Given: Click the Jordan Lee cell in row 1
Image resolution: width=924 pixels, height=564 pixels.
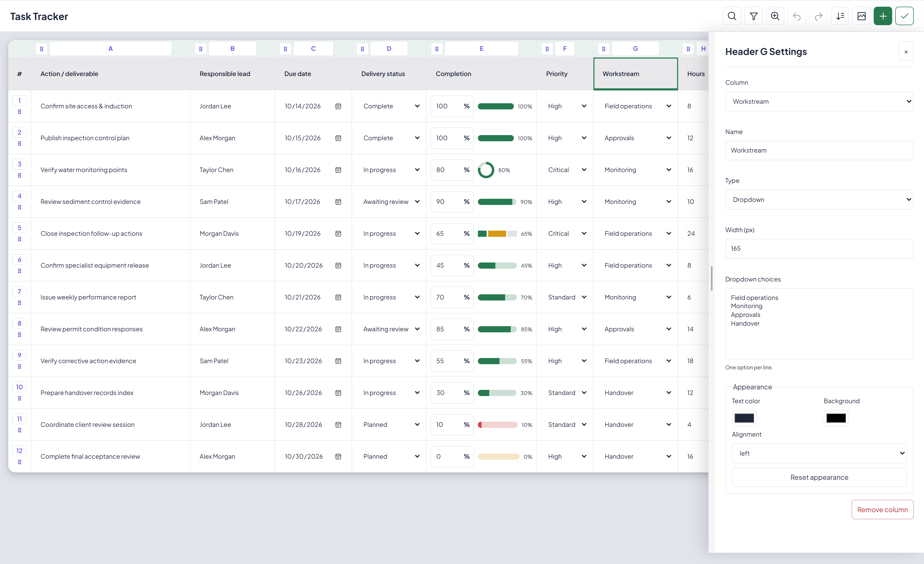Looking at the screenshot, I should click(x=233, y=106).
